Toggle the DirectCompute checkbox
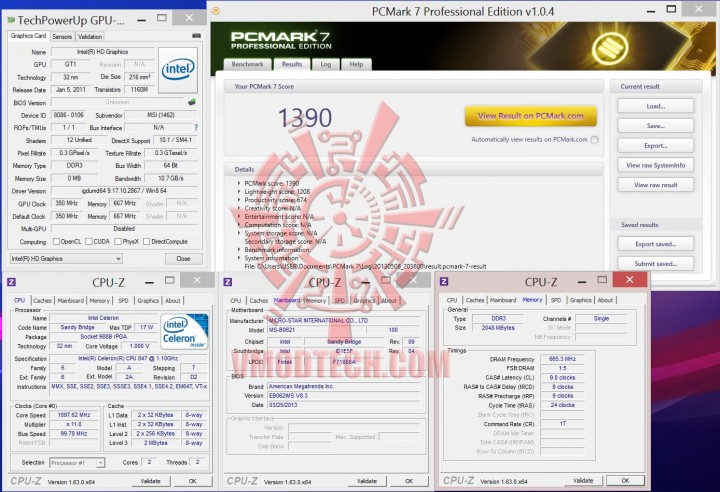 point(146,242)
